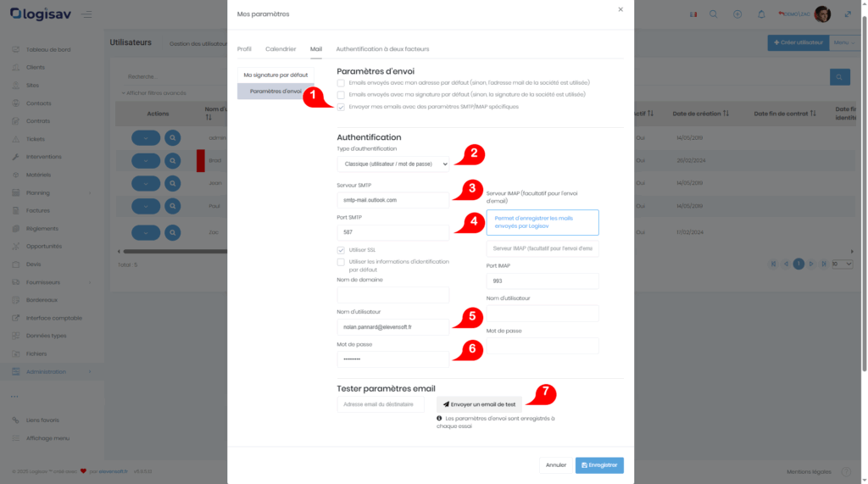Click the search magnifier icon in top bar
Screen dimensions: 868x484
713,14
